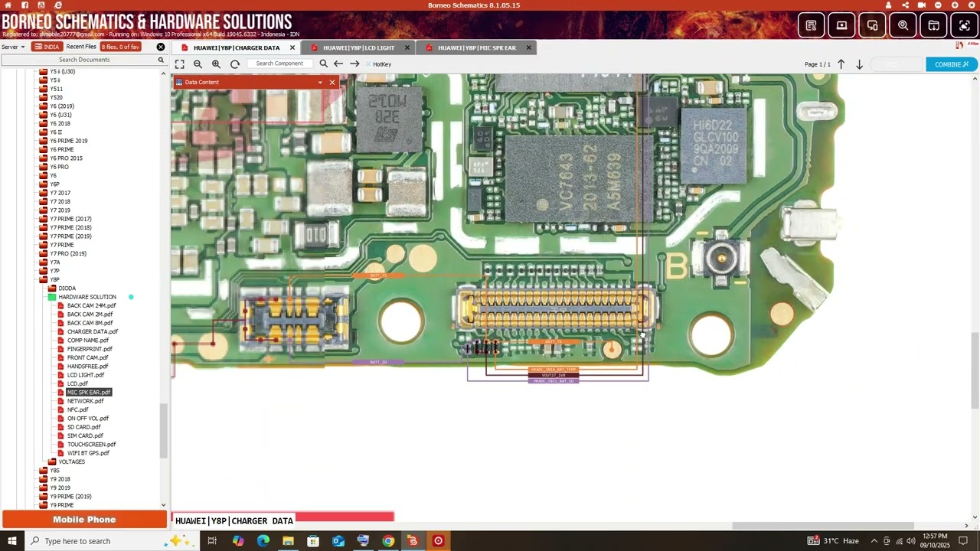Click the laptop screen banner icon
Screen dimensions: 980x551
[841, 25]
